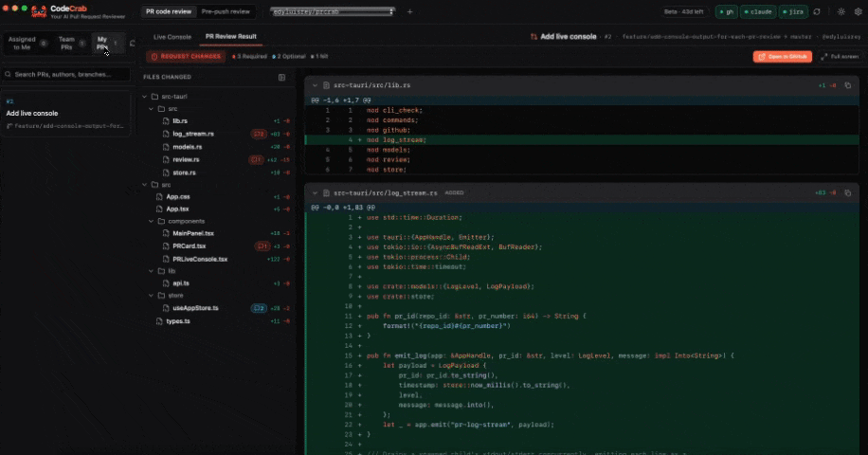This screenshot has height=455, width=868.
Task: Toggle the file tree panel layout icon
Action: pos(281,78)
